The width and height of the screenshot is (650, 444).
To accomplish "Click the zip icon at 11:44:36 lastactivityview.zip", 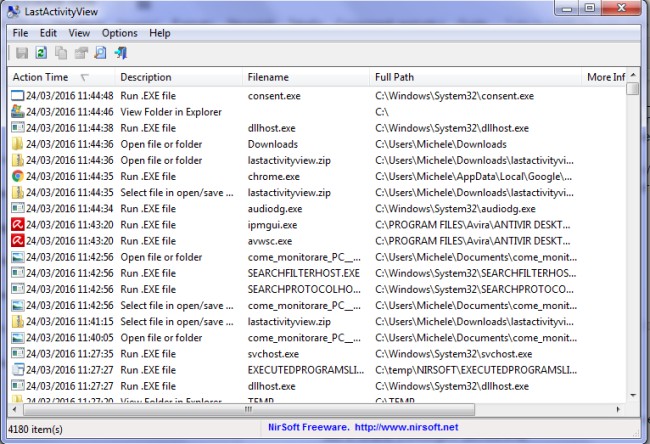I will pos(17,160).
